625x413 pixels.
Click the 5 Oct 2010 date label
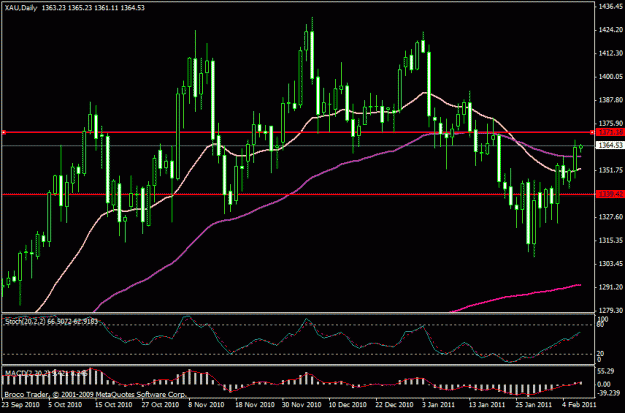pyautogui.click(x=66, y=405)
